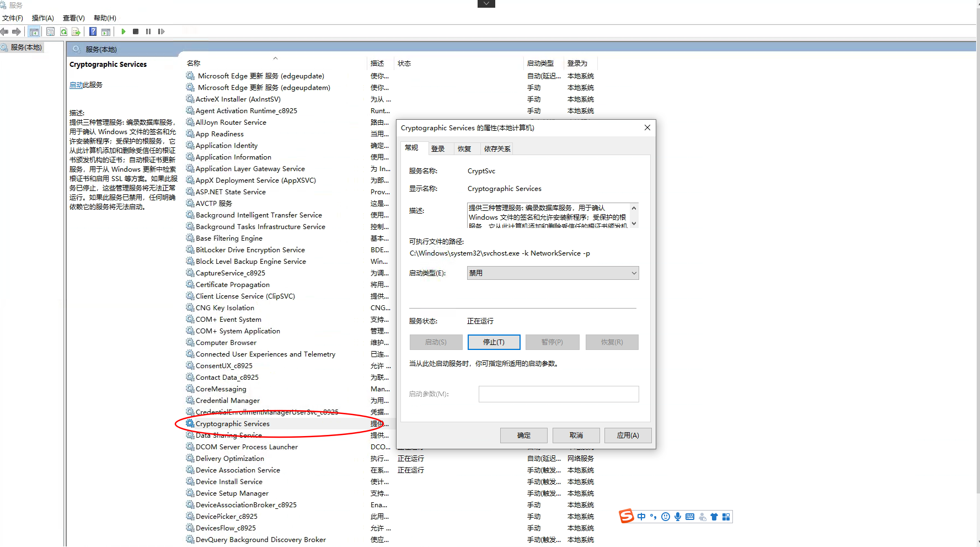Toggle the show/hide console tree icon
Viewport: 980px width, 547px height.
coord(34,31)
